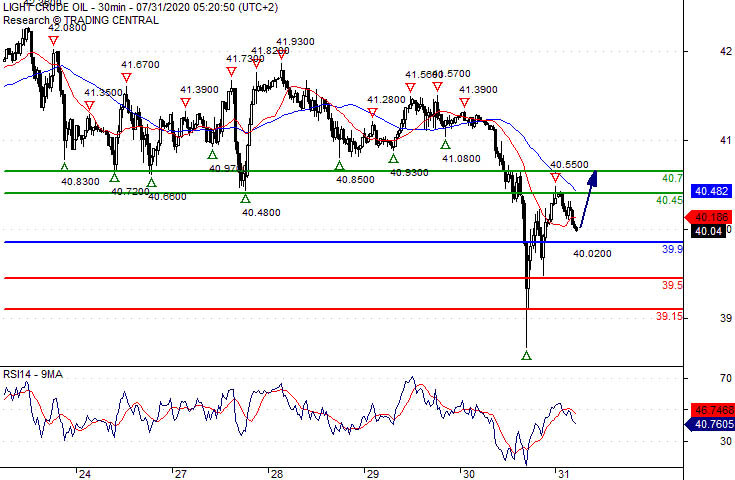Click the 41.0800 price annotation

(461, 158)
